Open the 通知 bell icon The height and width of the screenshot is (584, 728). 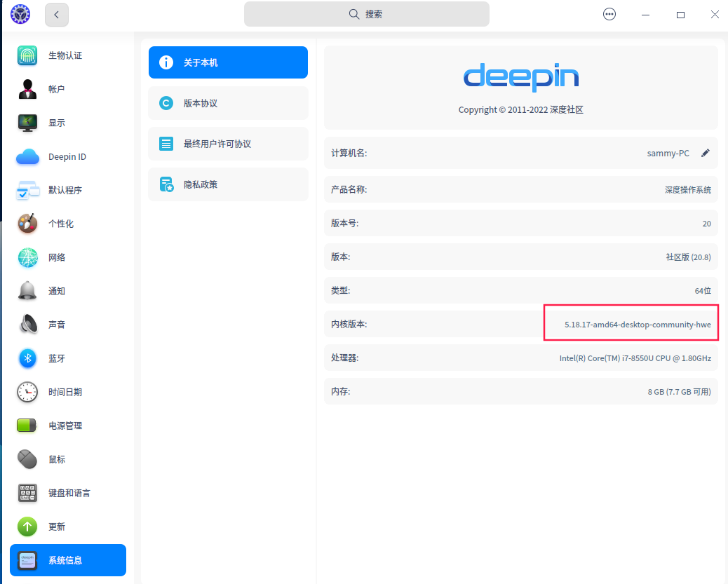27,291
